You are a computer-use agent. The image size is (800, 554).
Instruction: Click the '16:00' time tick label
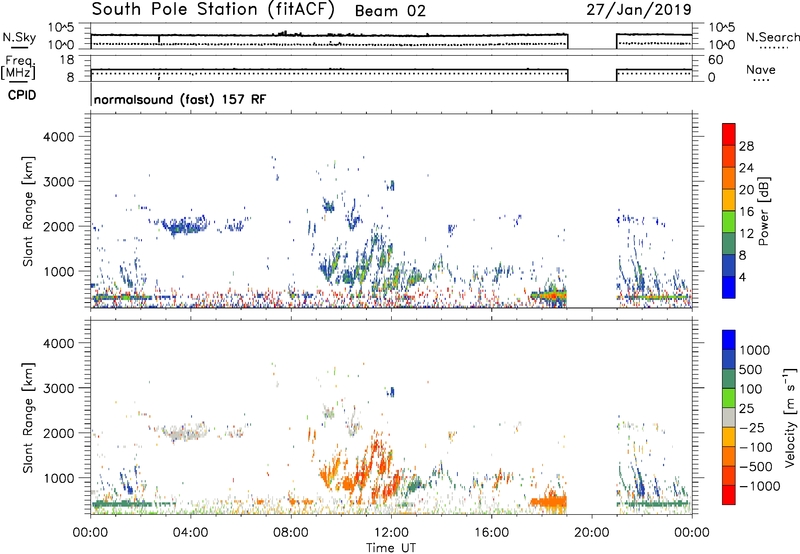pyautogui.click(x=491, y=533)
